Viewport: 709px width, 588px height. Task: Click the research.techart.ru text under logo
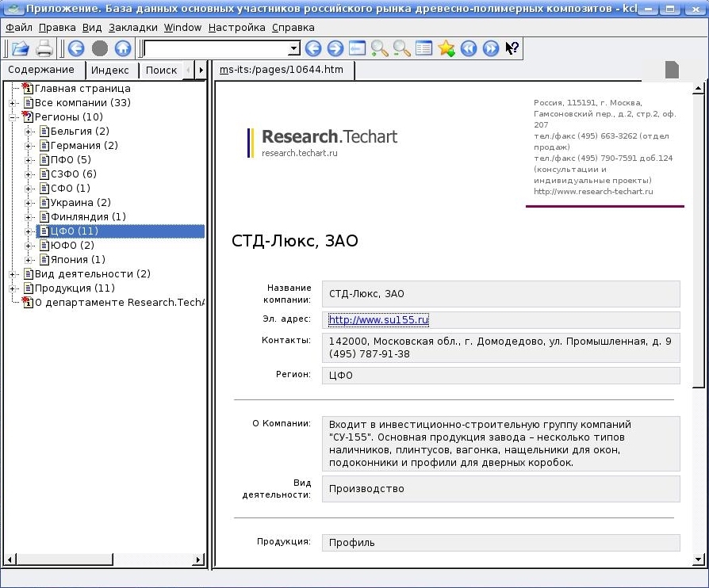[x=300, y=153]
